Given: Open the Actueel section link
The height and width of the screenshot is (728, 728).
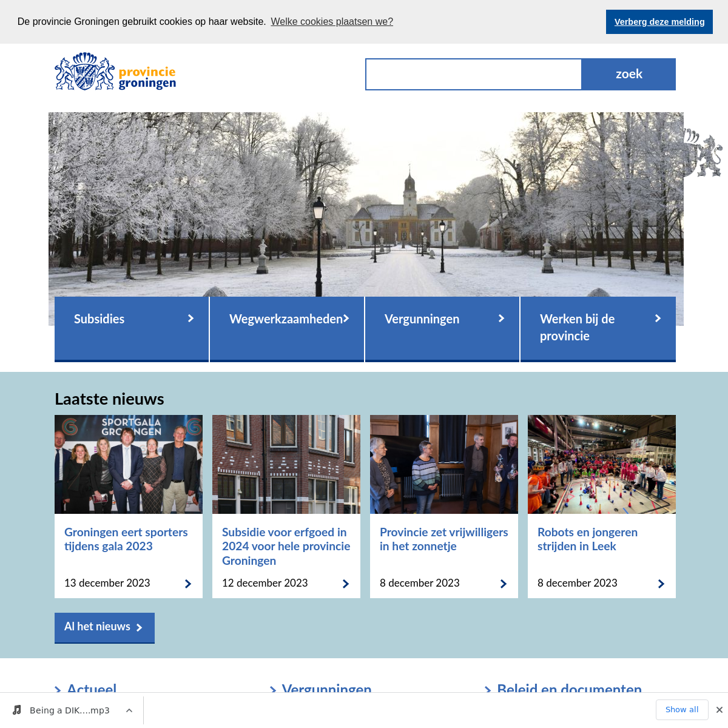Looking at the screenshot, I should click(92, 689).
